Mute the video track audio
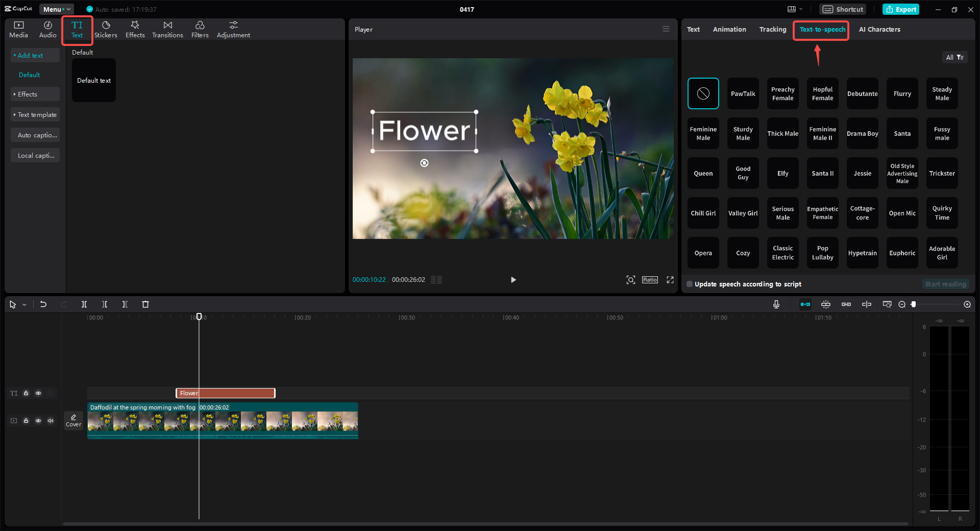The image size is (980, 531). click(51, 421)
